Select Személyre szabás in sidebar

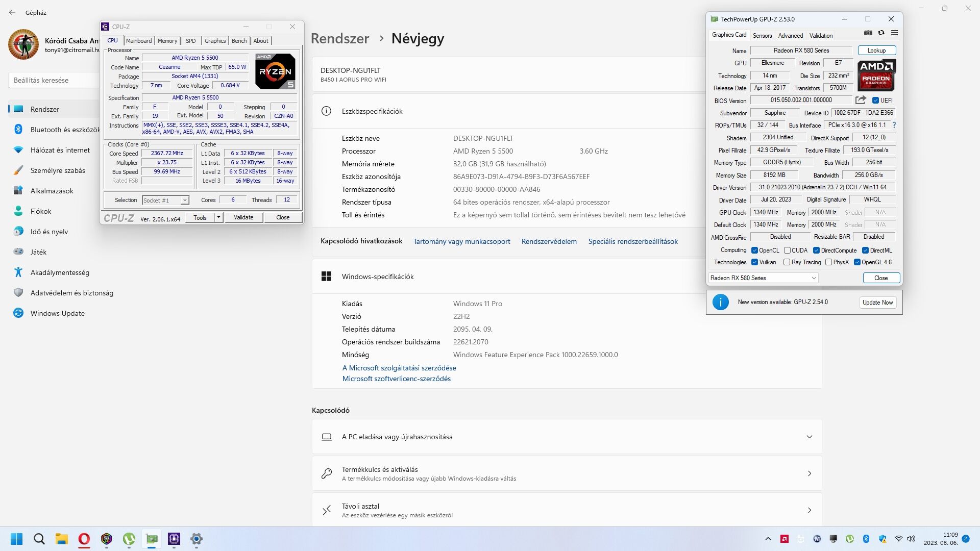pos(54,170)
